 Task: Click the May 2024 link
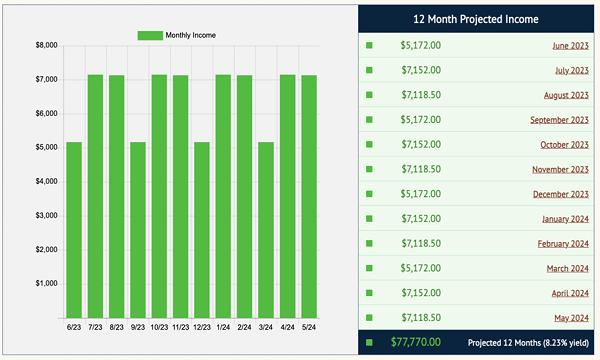coord(571,318)
